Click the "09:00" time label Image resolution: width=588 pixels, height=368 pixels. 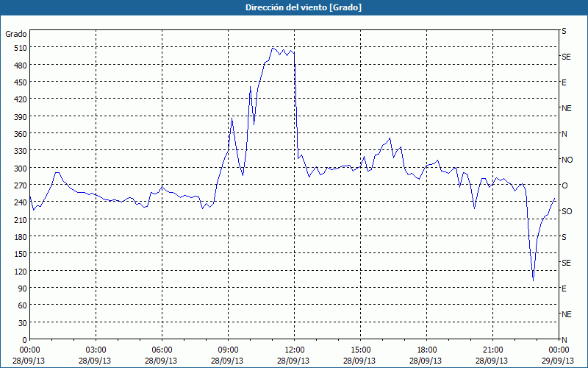pos(228,350)
